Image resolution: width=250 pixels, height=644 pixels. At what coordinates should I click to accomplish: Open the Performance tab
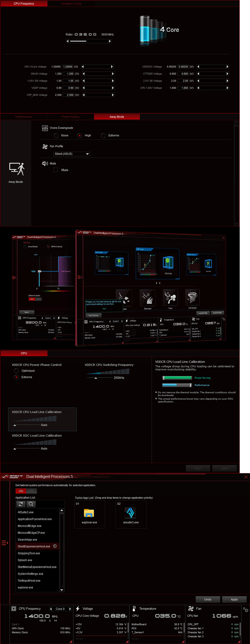24,117
